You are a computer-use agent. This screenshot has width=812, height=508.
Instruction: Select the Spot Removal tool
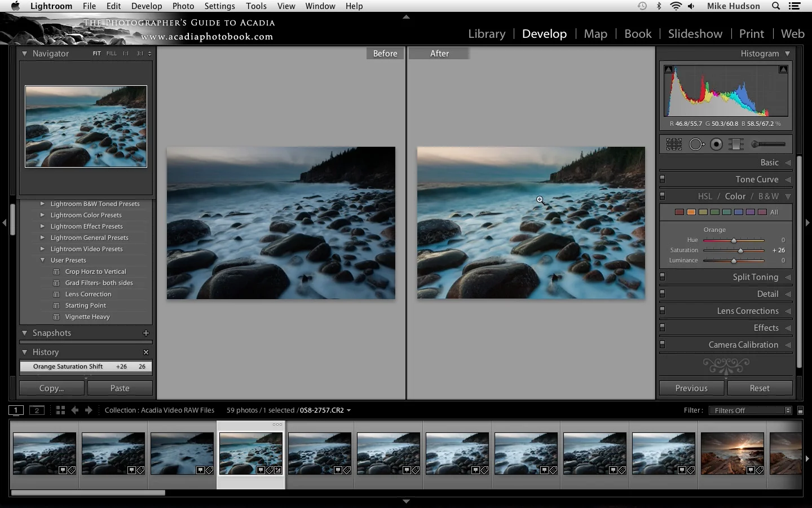(696, 144)
